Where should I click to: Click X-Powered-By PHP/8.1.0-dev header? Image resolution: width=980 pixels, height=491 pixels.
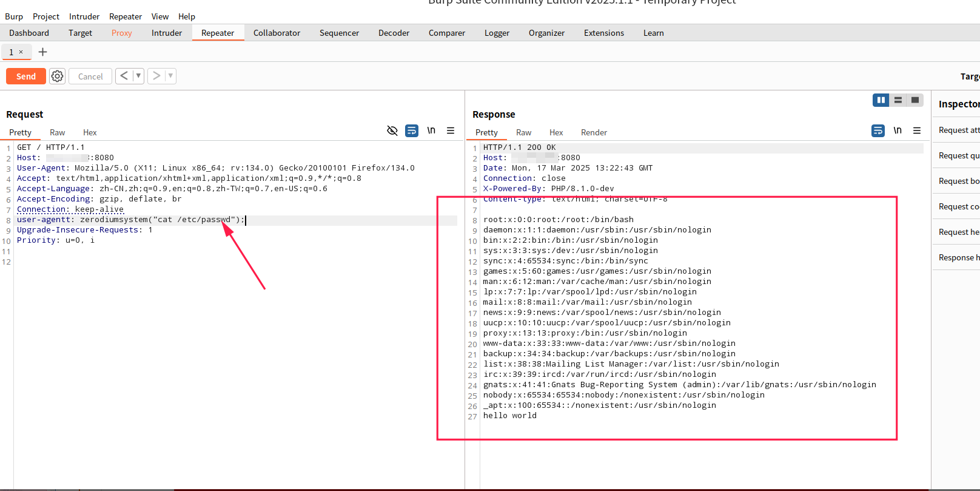pyautogui.click(x=548, y=189)
